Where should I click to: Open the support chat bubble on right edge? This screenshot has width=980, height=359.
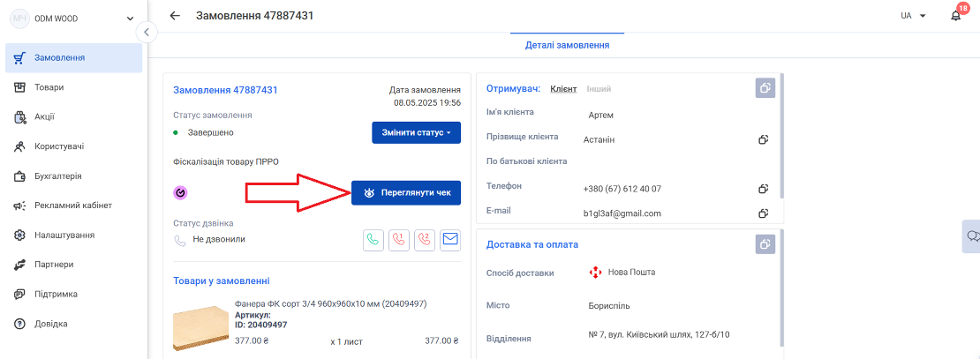tap(972, 236)
